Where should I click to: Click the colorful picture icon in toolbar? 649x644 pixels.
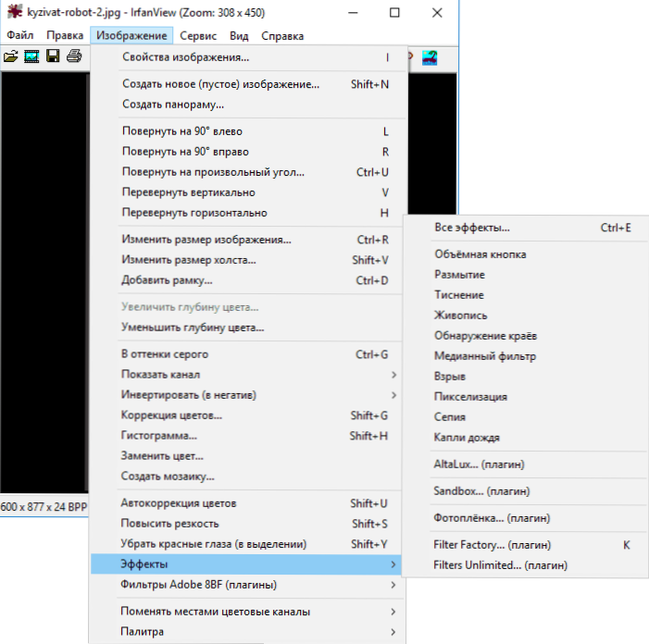tap(430, 57)
